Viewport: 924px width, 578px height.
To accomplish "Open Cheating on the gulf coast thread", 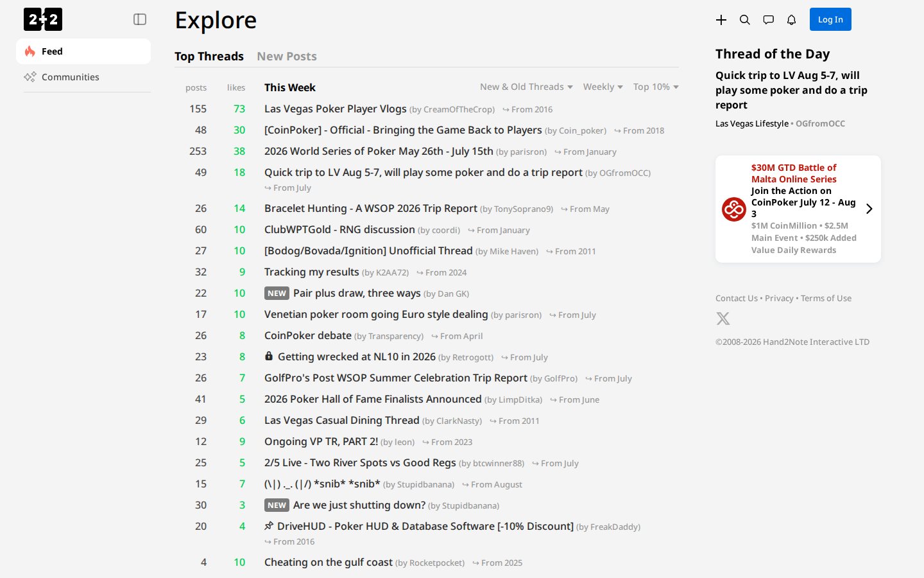I will 329,562.
